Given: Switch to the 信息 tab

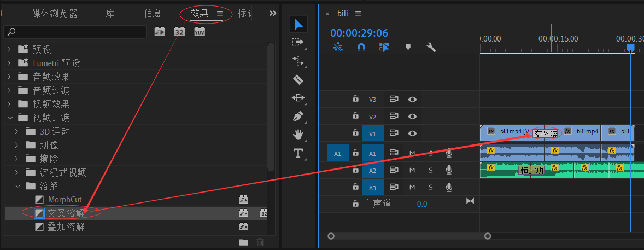Looking at the screenshot, I should click(153, 14).
